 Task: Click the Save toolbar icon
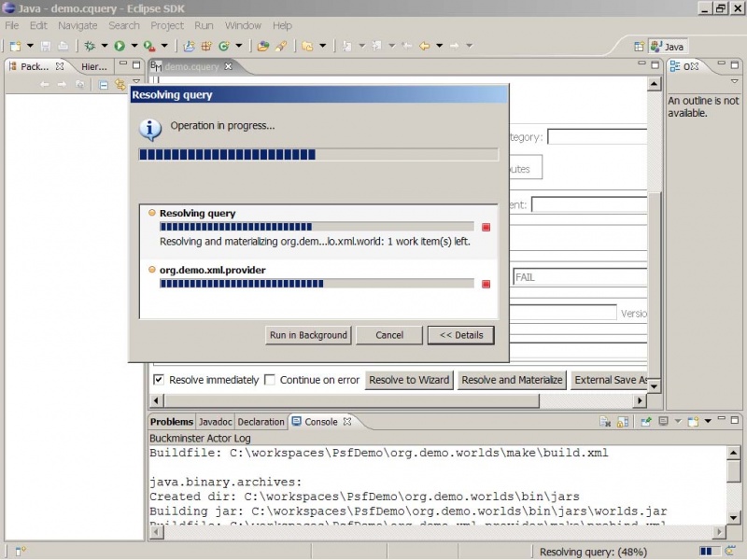point(46,46)
